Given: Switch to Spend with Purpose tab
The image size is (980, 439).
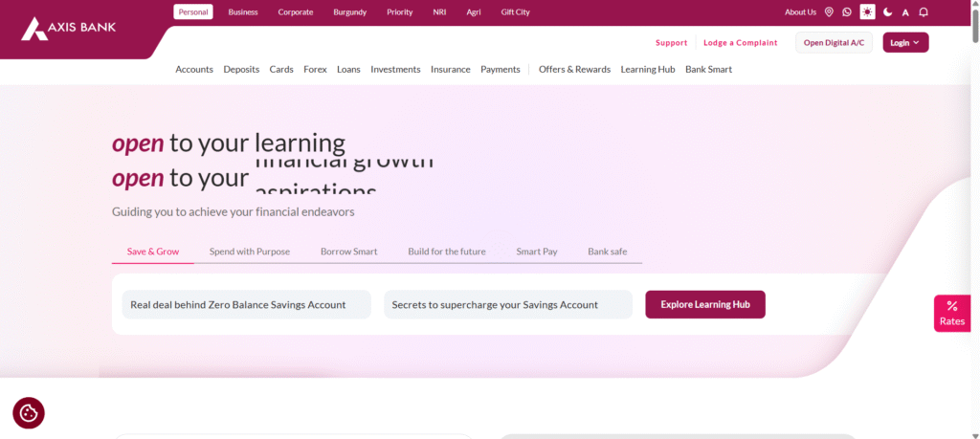Looking at the screenshot, I should click(x=249, y=252).
